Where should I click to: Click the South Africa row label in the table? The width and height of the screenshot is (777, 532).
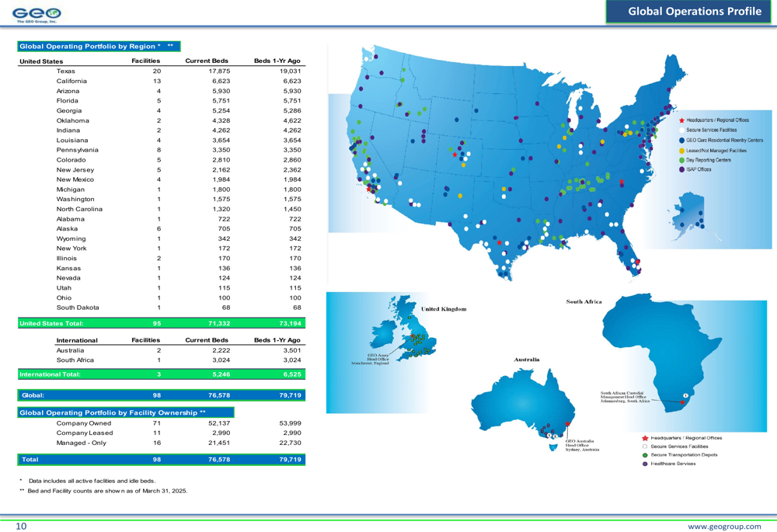75,360
